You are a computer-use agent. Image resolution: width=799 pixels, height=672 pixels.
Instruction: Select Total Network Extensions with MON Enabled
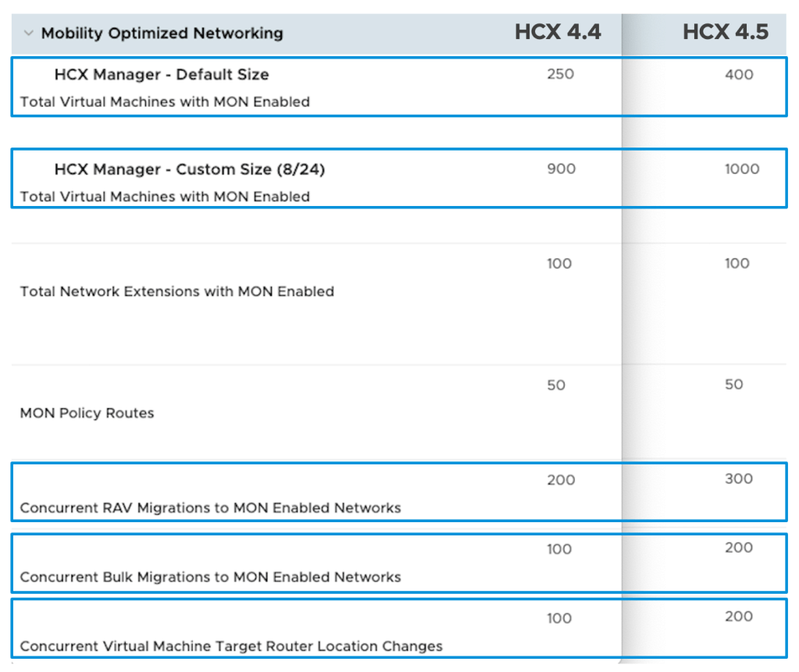pos(177,292)
